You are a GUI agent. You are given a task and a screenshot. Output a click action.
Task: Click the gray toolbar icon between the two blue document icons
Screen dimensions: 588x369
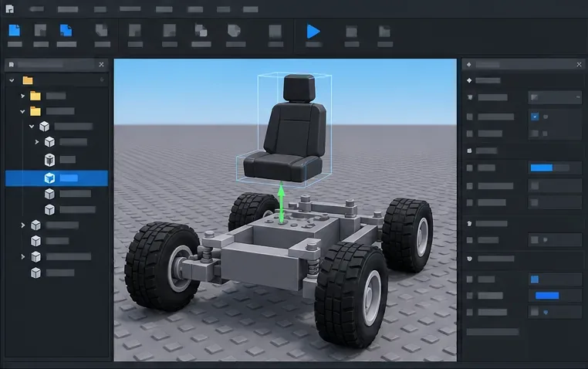40,30
